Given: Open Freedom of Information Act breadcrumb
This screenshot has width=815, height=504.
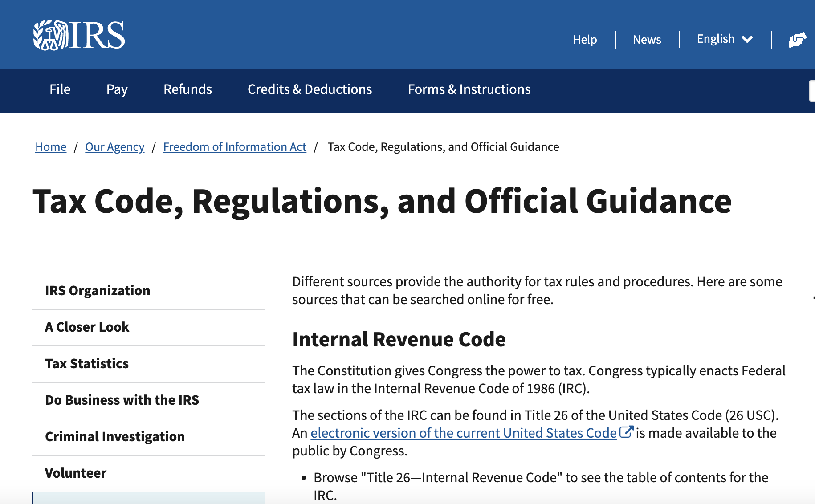Looking at the screenshot, I should 235,147.
